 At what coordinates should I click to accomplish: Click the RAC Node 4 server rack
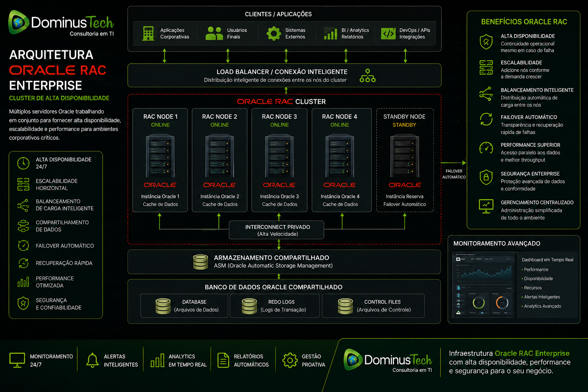[x=340, y=156]
